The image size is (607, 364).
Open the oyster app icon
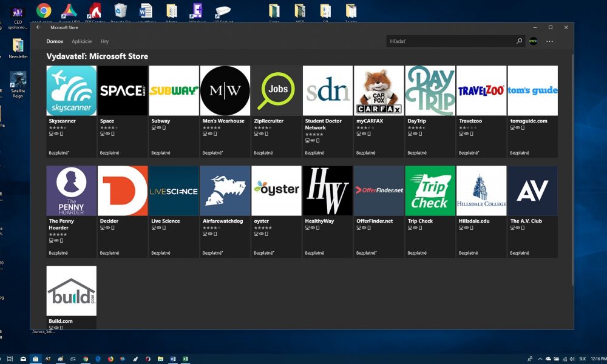[x=276, y=190]
